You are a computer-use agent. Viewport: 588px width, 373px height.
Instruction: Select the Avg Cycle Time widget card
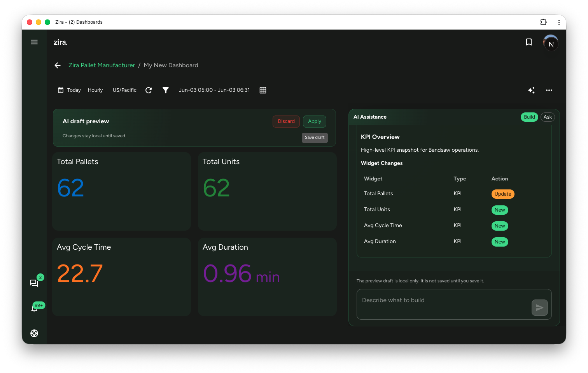[x=121, y=277]
